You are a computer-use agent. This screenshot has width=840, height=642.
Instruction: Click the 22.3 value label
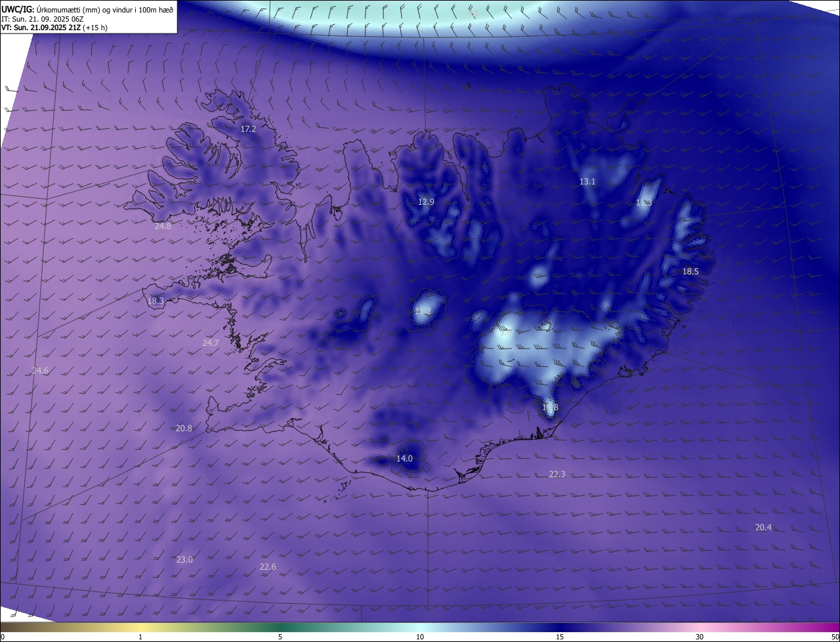coord(557,475)
